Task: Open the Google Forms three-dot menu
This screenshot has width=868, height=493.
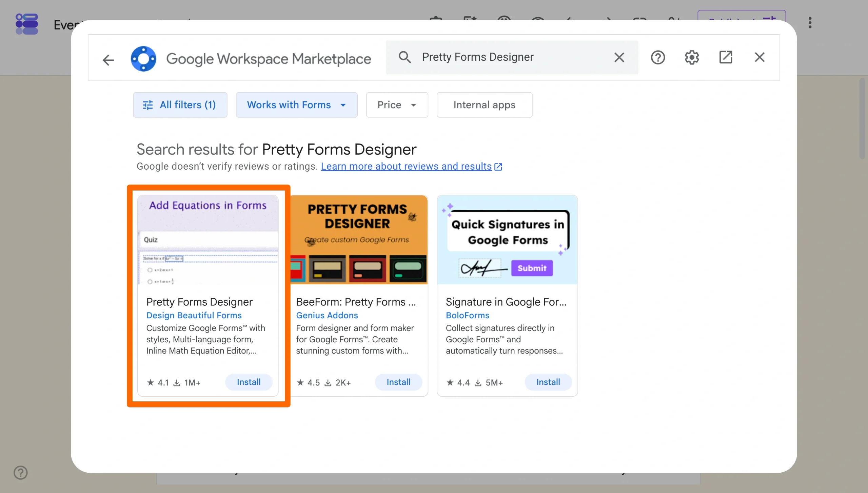Action: [x=810, y=23]
